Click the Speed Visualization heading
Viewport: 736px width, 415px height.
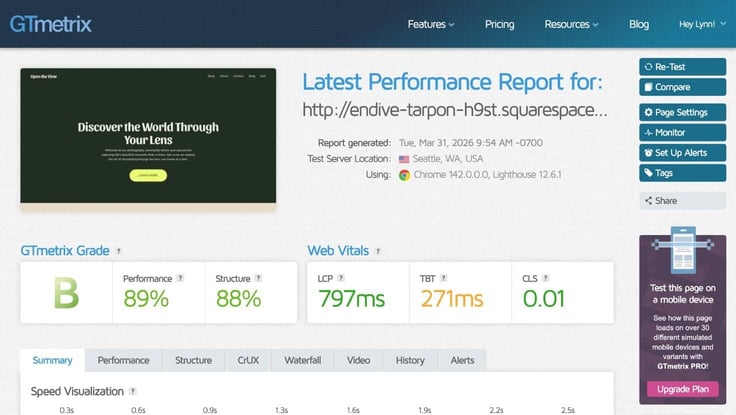[77, 391]
